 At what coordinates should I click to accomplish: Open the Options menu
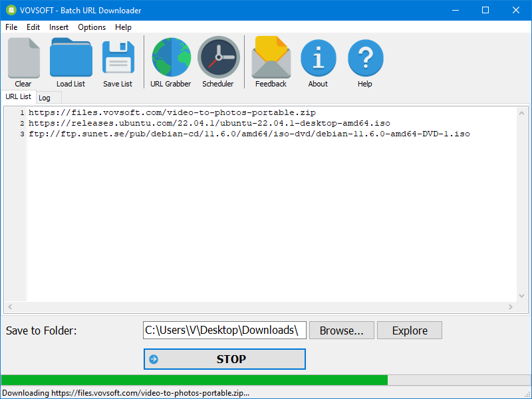(x=91, y=27)
